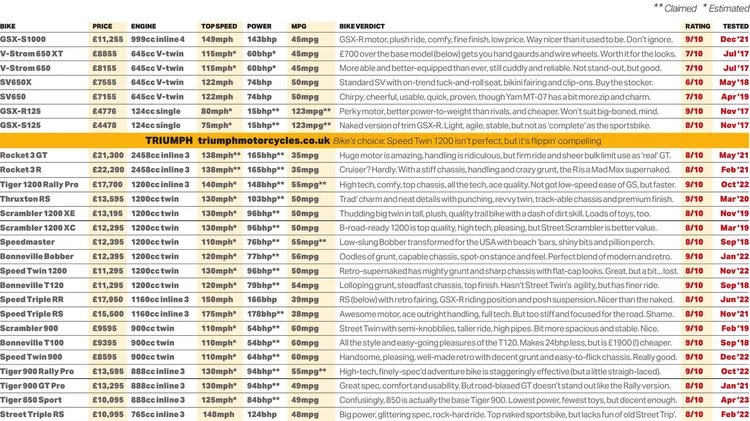
Task: Select the GSX-S1000 bike name
Action: tap(23, 39)
